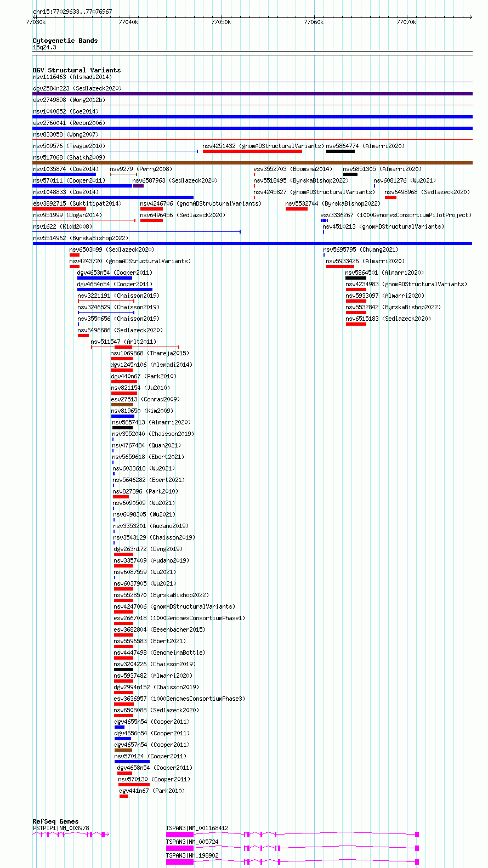
Task: Open esv3336267 1000Genomes Pilot variant
Action: (x=395, y=215)
